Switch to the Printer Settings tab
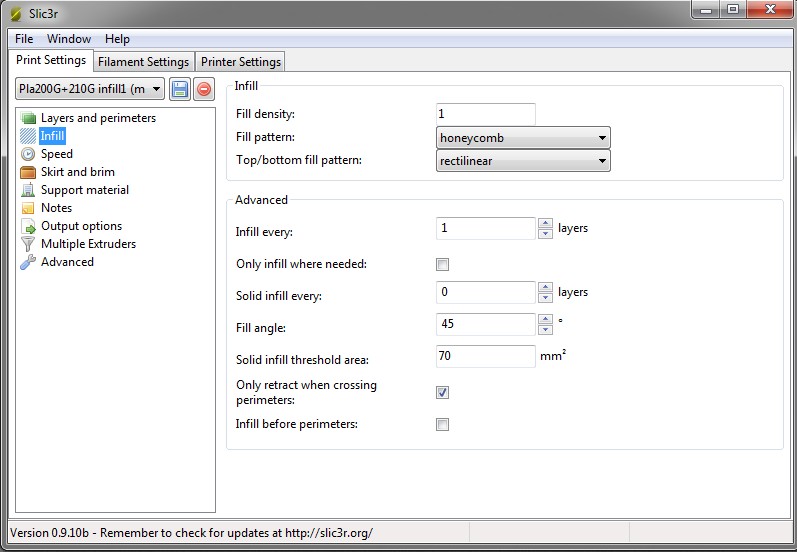Image resolution: width=797 pixels, height=552 pixels. pyautogui.click(x=241, y=62)
